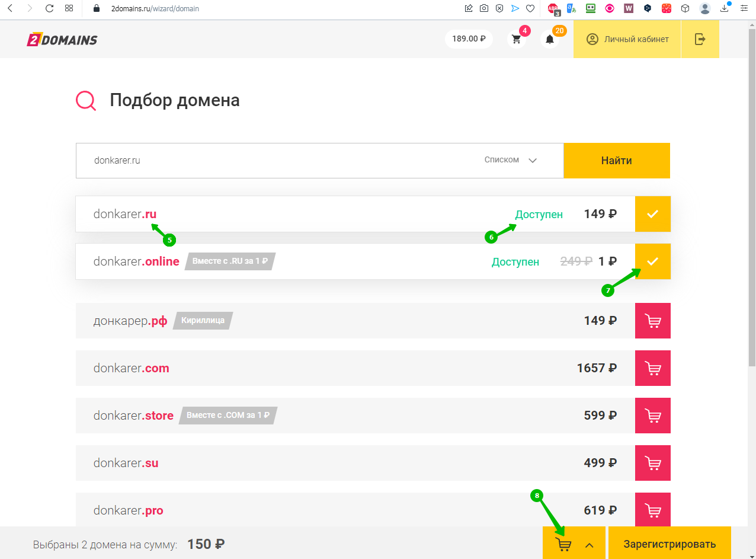Click the bottom bar cart icon
Screen dimensions: 756x559
pos(565,544)
